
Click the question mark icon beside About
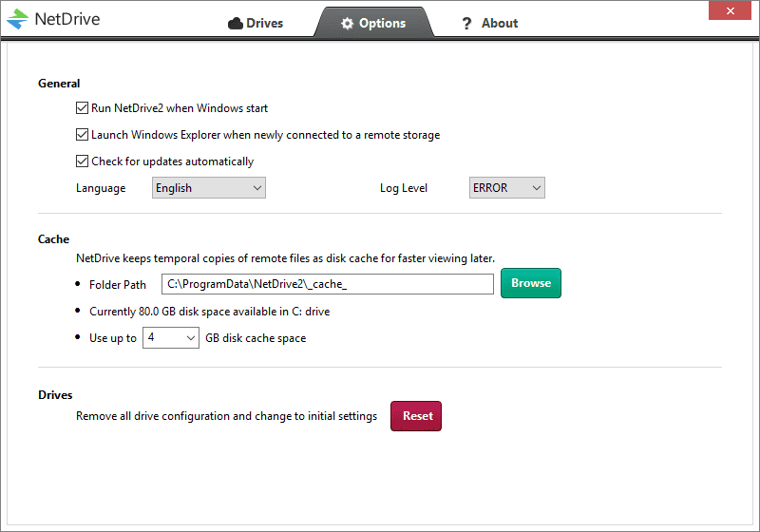point(466,24)
